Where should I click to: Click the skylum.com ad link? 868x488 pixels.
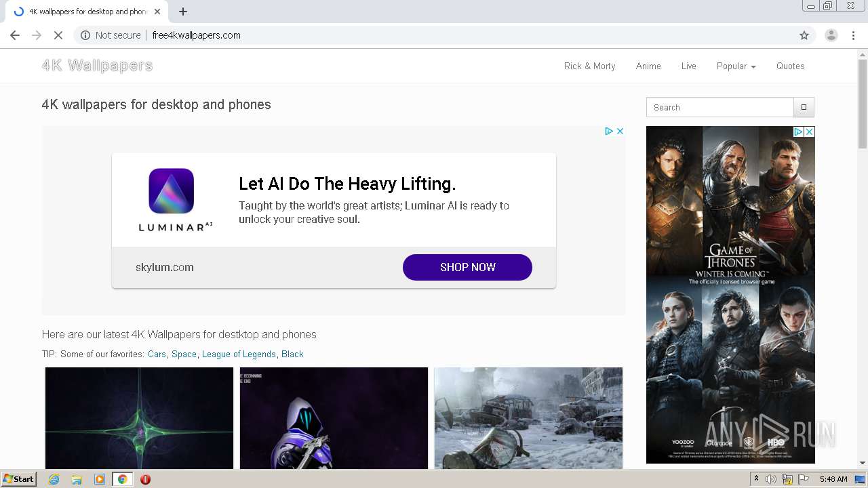coord(165,267)
